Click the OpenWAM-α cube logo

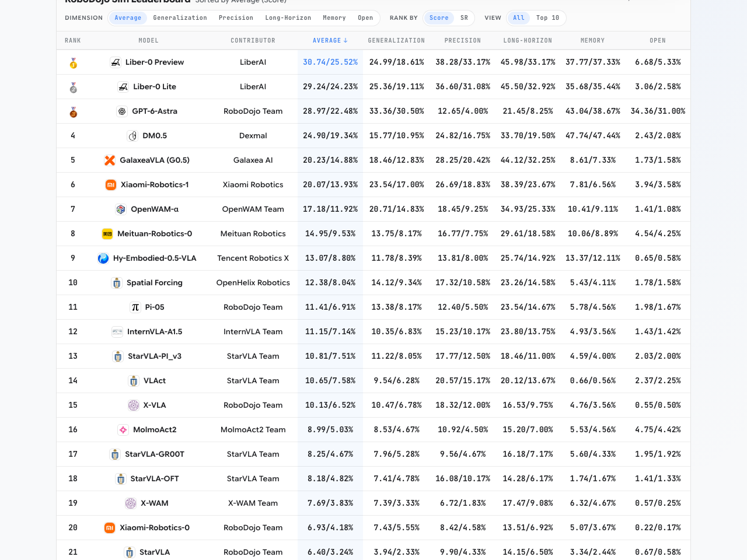pyautogui.click(x=121, y=209)
